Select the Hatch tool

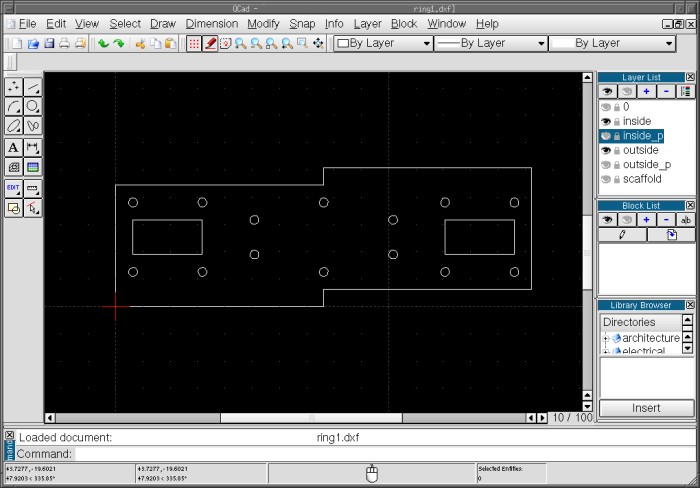tap(14, 167)
